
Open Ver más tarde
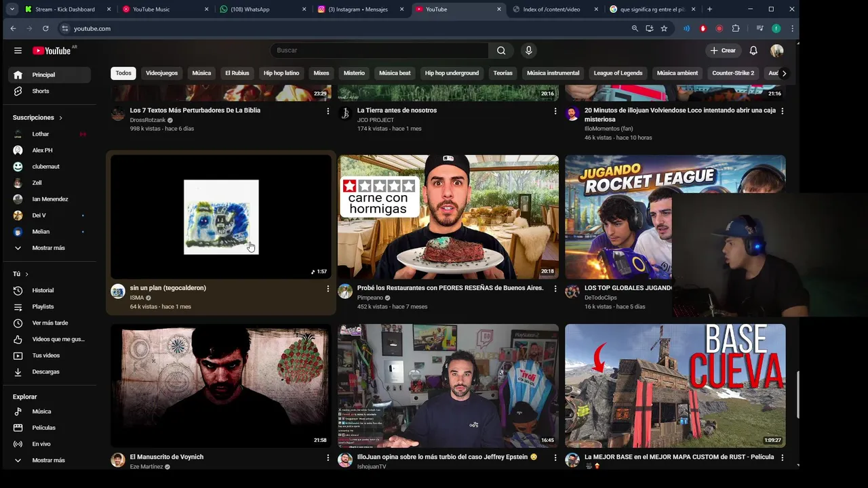[49, 323]
